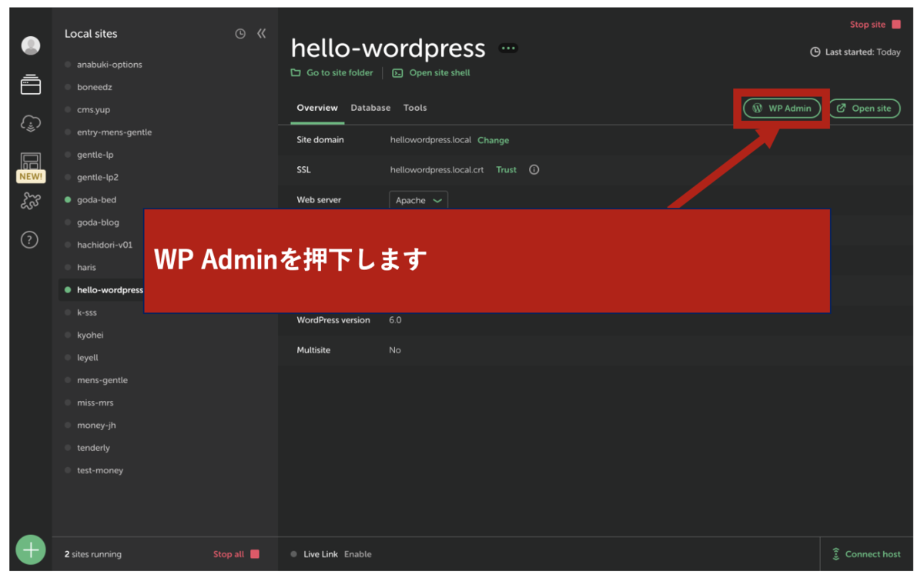Select goda-bed running site
Image resolution: width=924 pixels, height=581 pixels.
tap(96, 199)
